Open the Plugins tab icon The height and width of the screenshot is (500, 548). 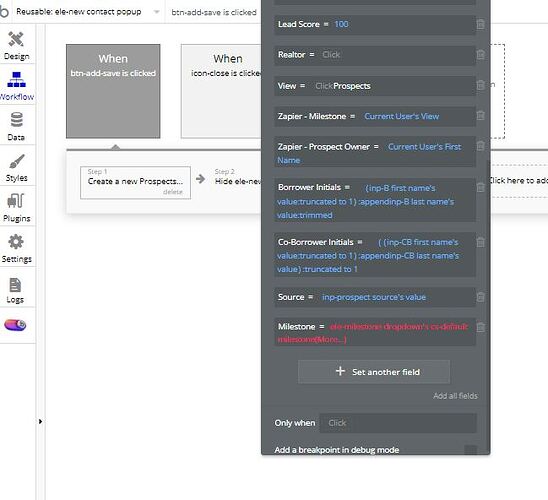click(16, 201)
